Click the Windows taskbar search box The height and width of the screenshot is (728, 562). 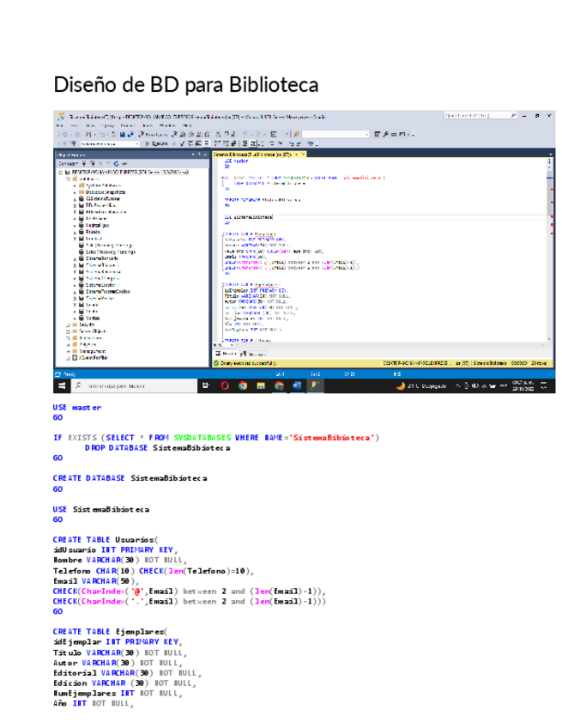(x=129, y=386)
